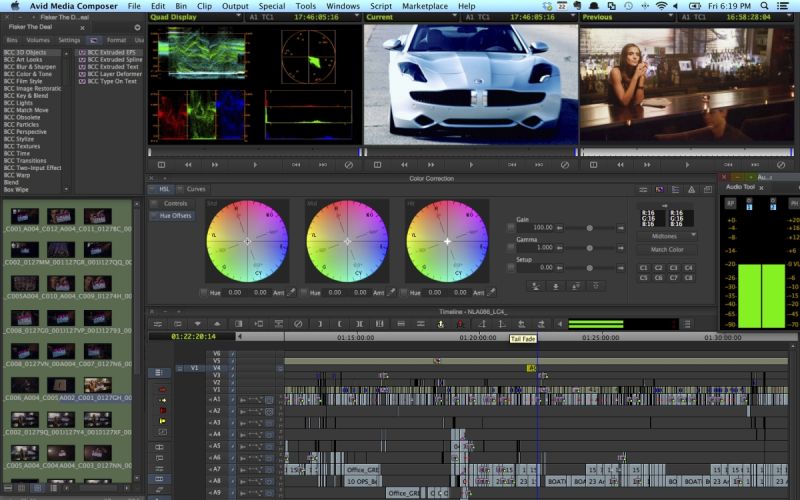The image size is (800, 500).
Task: Click the dual split icon under Previous monitor
Action: pyautogui.click(x=593, y=165)
